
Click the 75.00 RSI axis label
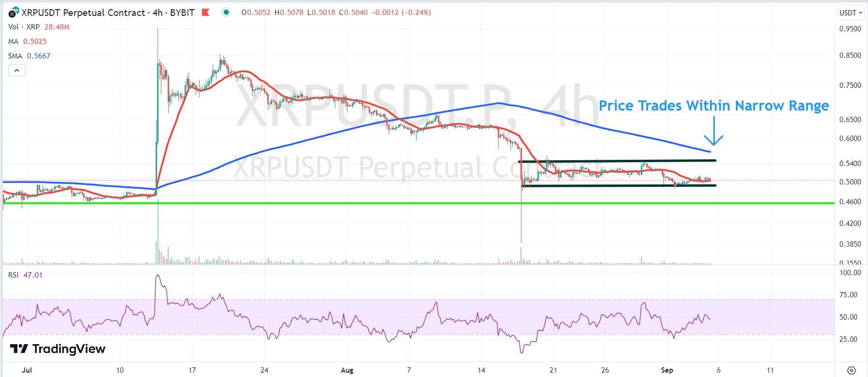(x=849, y=295)
